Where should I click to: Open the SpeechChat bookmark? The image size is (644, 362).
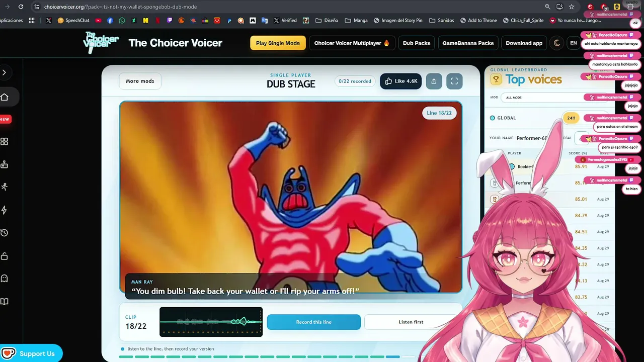click(73, 21)
